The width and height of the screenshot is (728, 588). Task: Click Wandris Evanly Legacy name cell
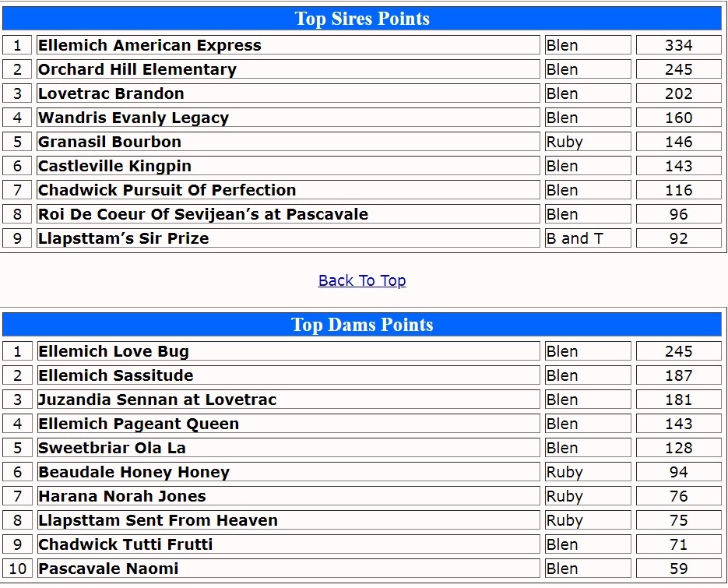(x=133, y=118)
